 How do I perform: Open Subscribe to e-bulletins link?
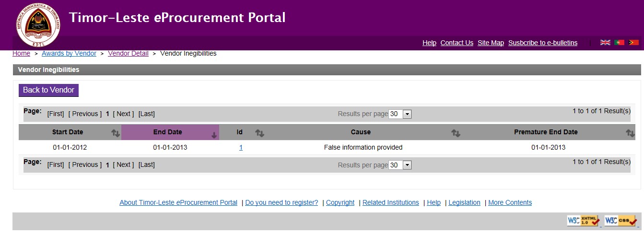pyautogui.click(x=543, y=43)
